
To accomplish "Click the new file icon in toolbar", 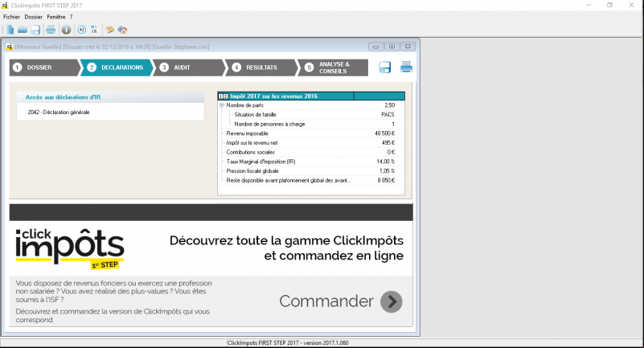I will pyautogui.click(x=10, y=30).
